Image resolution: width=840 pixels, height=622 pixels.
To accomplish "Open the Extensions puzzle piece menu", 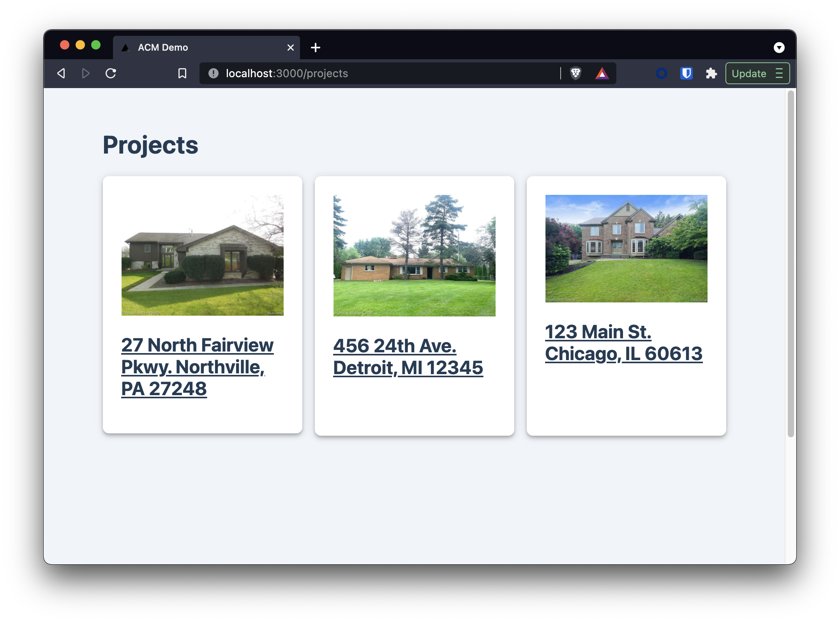I will click(711, 73).
